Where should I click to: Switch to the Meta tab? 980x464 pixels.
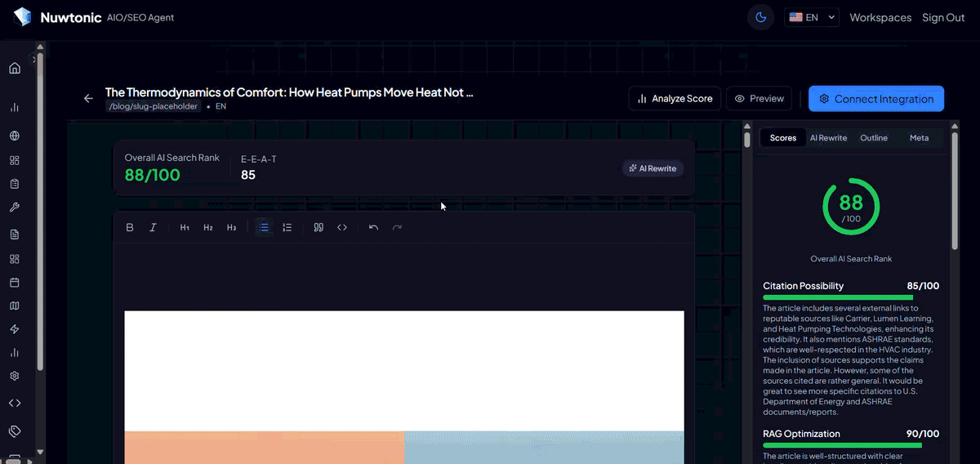click(919, 138)
